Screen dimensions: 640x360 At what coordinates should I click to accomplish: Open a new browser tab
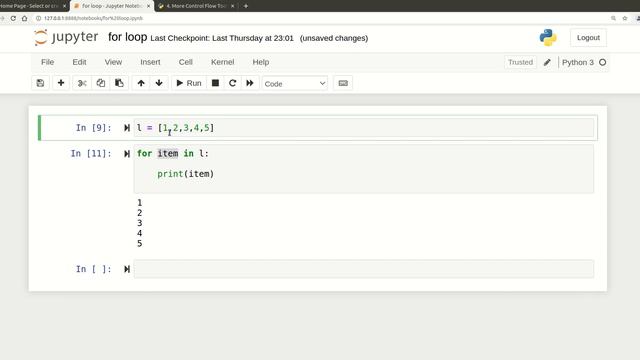tap(246, 6)
